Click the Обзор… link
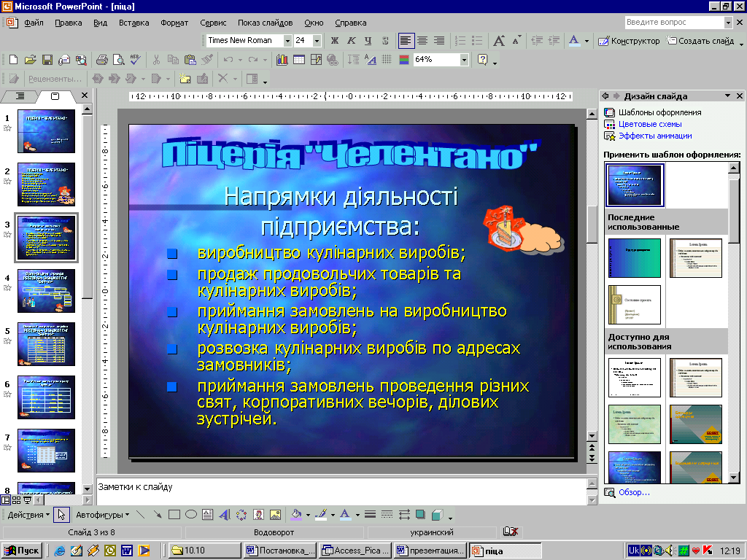 click(634, 492)
